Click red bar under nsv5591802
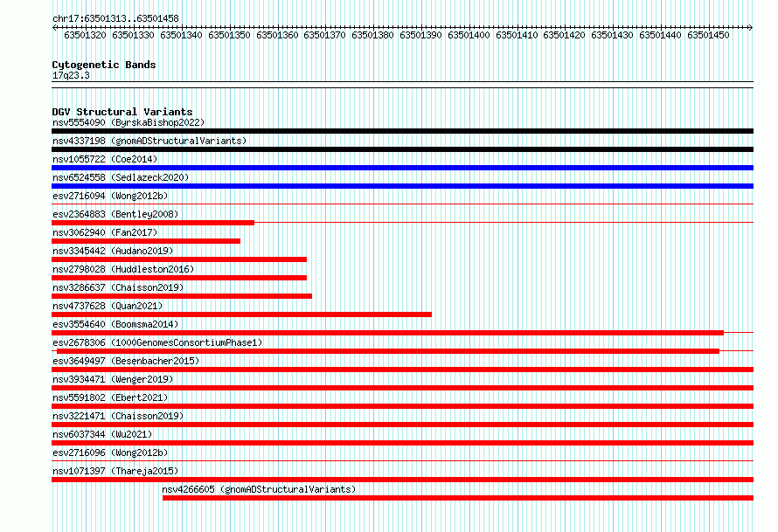This screenshot has width=778, height=532. pos(402,406)
